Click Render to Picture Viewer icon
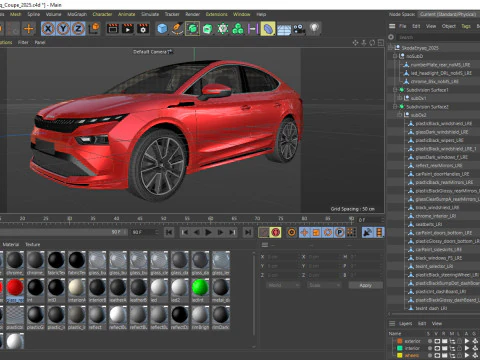The width and height of the screenshot is (480, 360). point(128,29)
